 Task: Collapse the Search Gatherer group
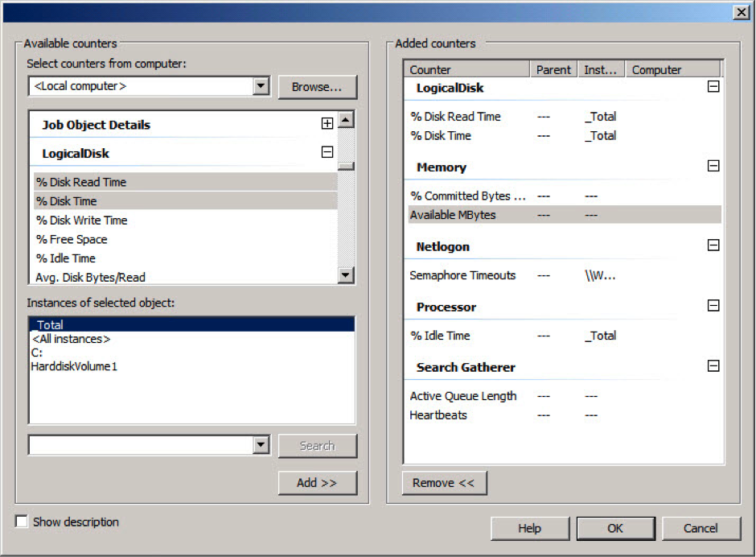(x=713, y=366)
